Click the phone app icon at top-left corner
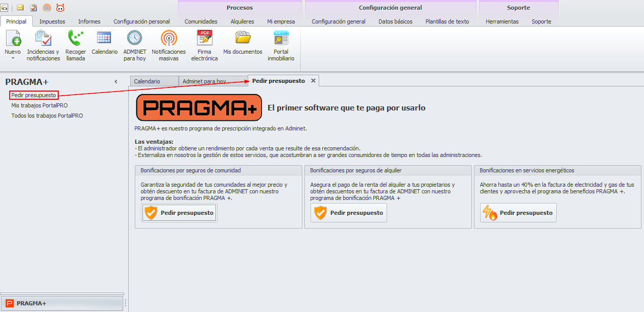Screen dimensions: 644x312 point(4,8)
